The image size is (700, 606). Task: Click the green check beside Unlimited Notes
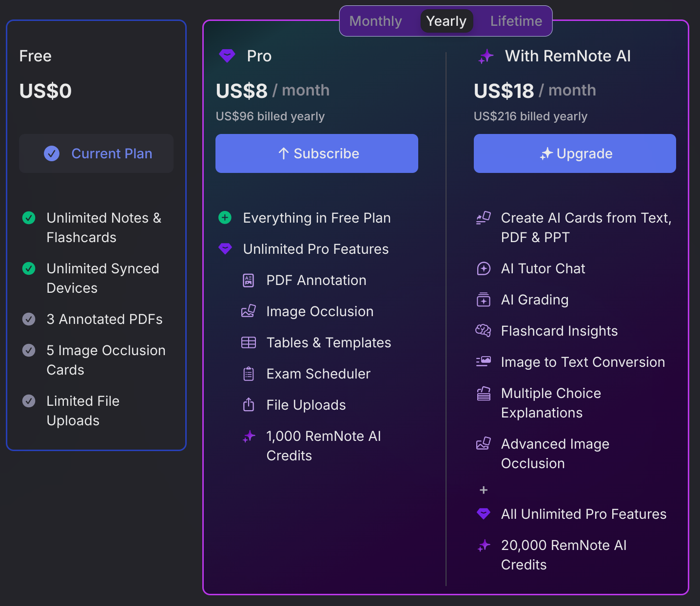29,218
